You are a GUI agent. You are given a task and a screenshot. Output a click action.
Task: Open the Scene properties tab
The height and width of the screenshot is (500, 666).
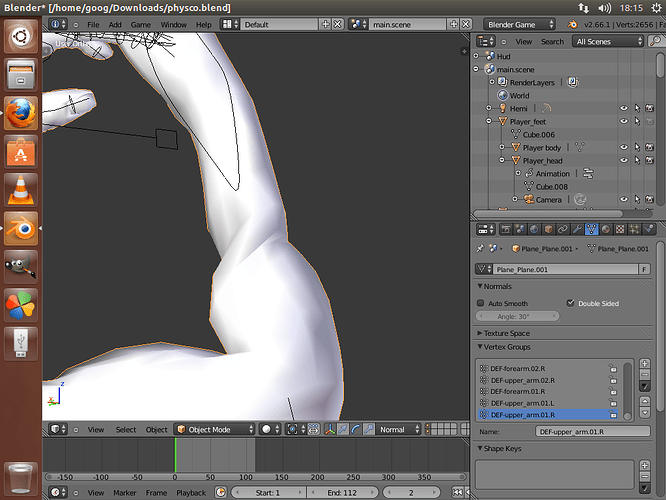520,229
